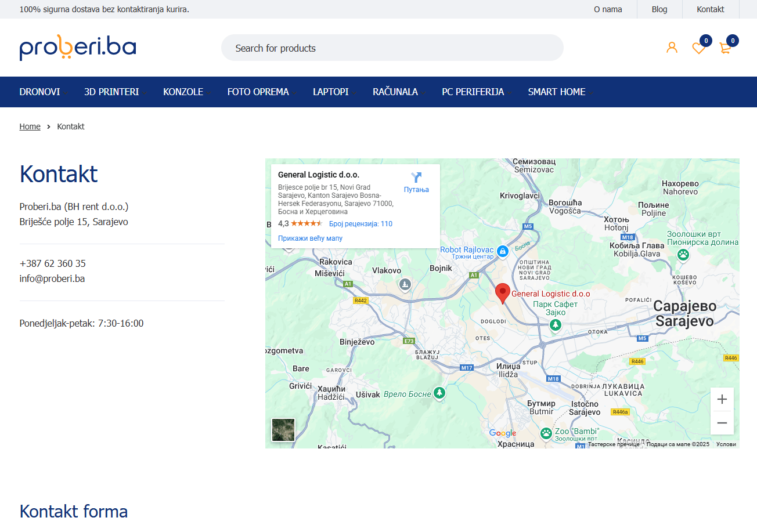Open the O nama page
This screenshot has width=757, height=532.
[x=608, y=9]
